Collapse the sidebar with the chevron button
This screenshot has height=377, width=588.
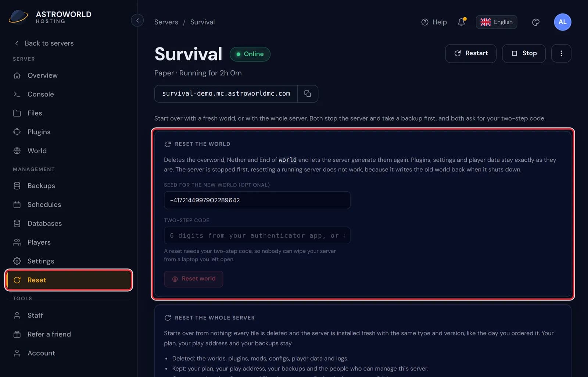(137, 20)
